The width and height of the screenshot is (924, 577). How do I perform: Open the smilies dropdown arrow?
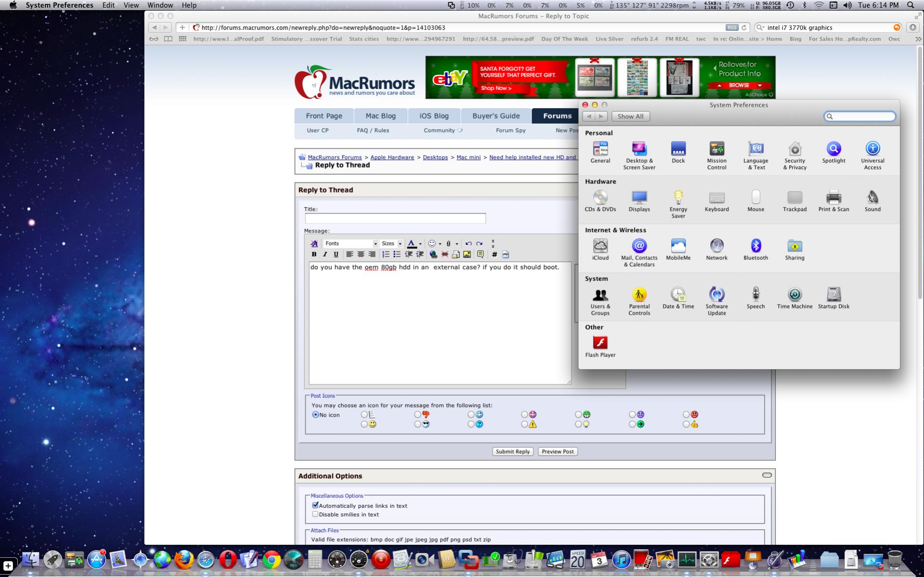tap(440, 244)
